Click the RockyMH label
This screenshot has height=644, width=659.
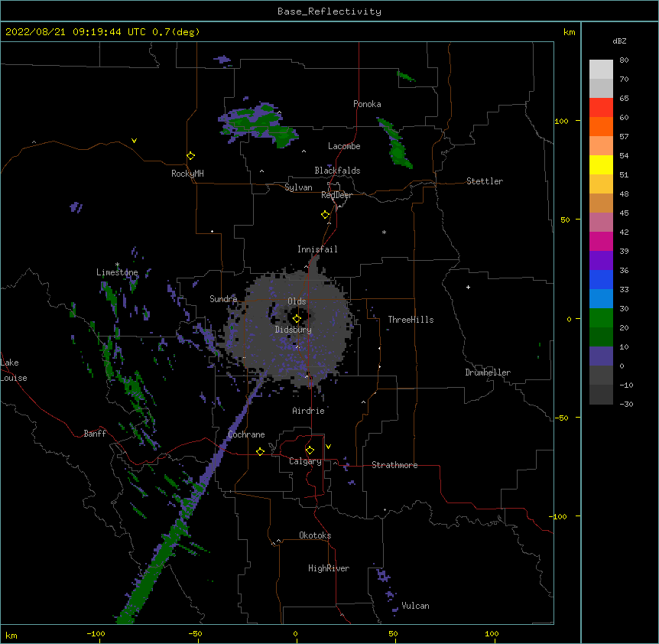click(x=187, y=174)
